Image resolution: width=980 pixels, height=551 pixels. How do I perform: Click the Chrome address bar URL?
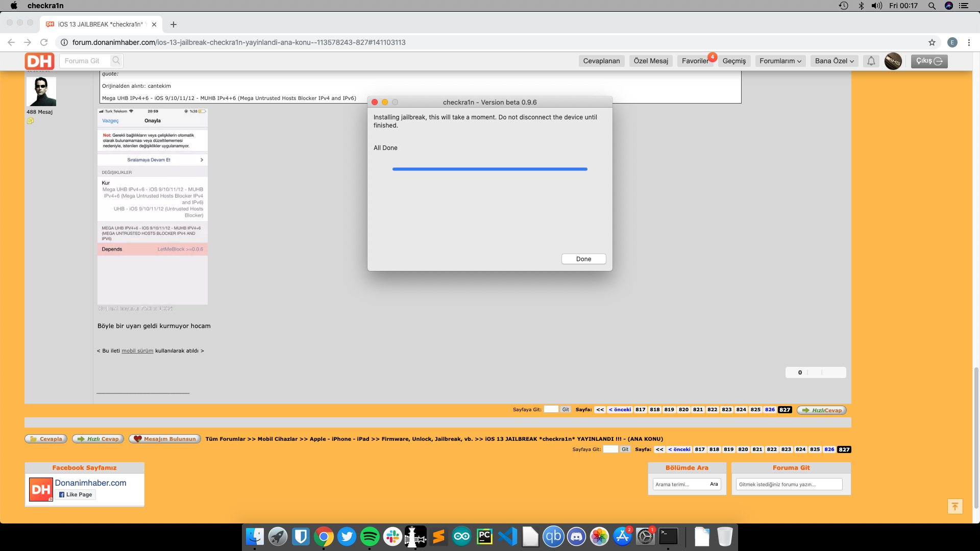point(239,42)
